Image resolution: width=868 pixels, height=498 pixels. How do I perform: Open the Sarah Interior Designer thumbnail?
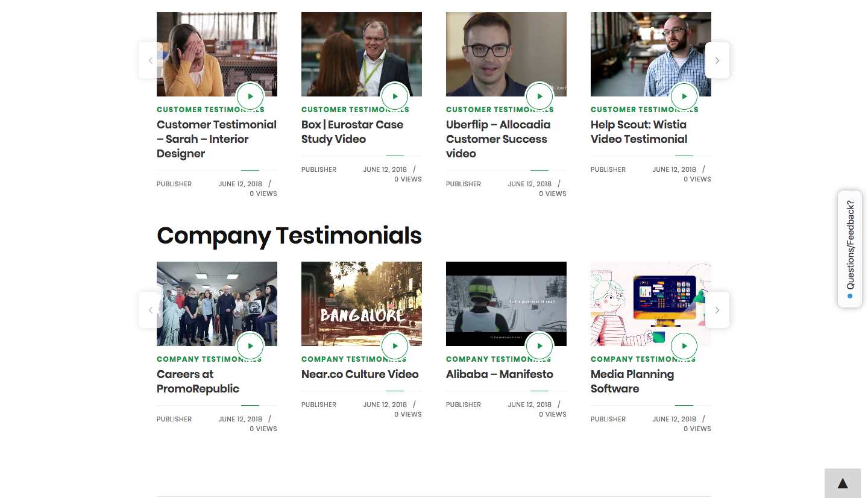(x=217, y=54)
